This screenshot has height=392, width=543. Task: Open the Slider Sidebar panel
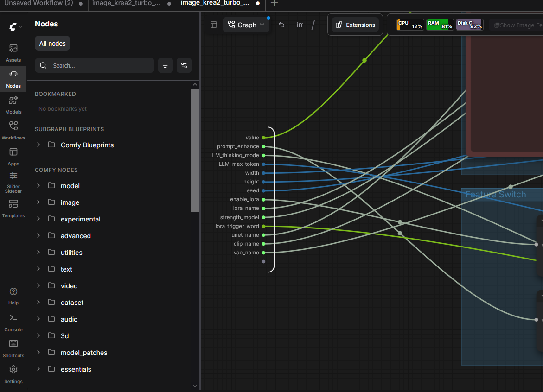tap(13, 183)
